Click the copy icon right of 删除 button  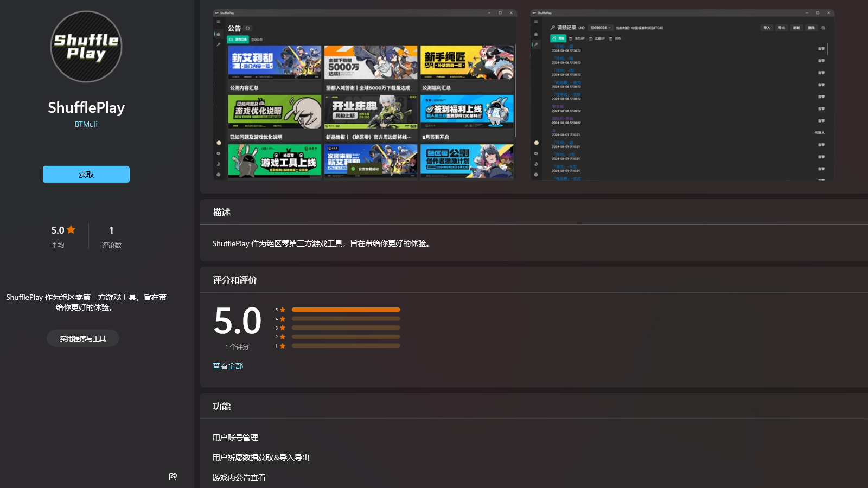[x=823, y=28]
